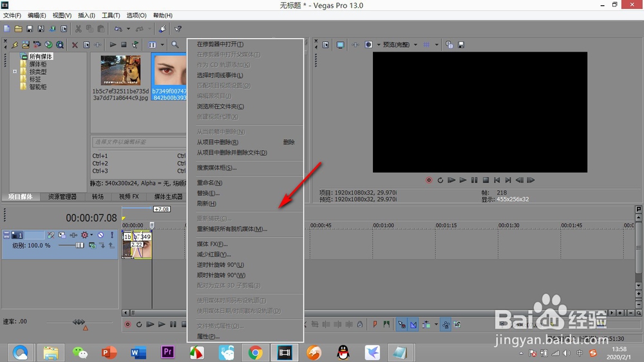Toggle Split Screen View icon in preview
This screenshot has width=644, height=362.
tap(369, 45)
